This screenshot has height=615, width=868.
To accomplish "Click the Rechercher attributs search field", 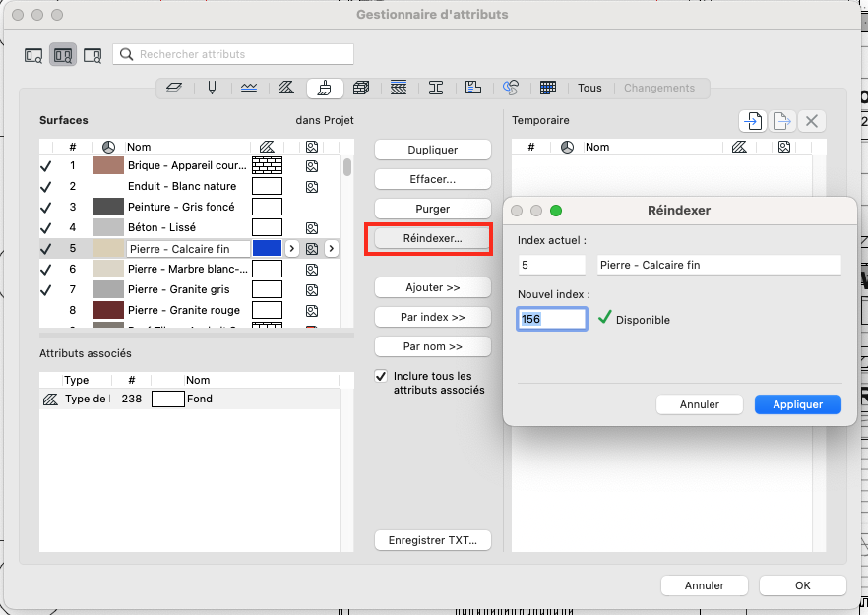I will (233, 54).
